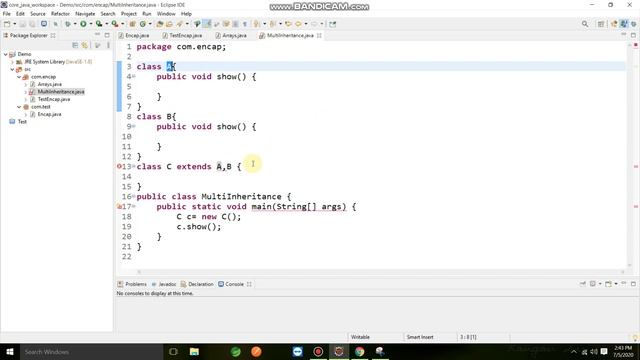640x360 pixels.
Task: Switch to the Declaration tab
Action: 197,284
